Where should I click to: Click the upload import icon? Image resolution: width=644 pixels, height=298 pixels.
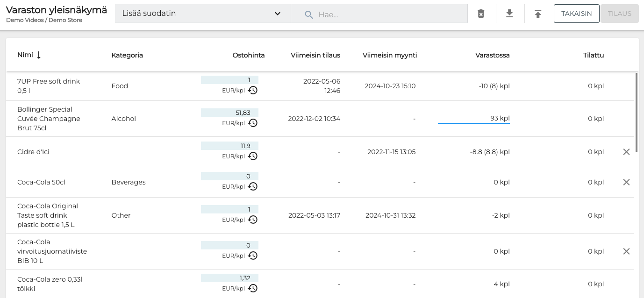(538, 14)
